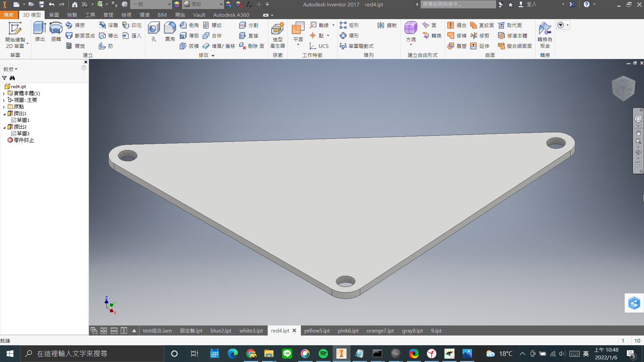Select the Coil (螺旋) tool

click(75, 46)
